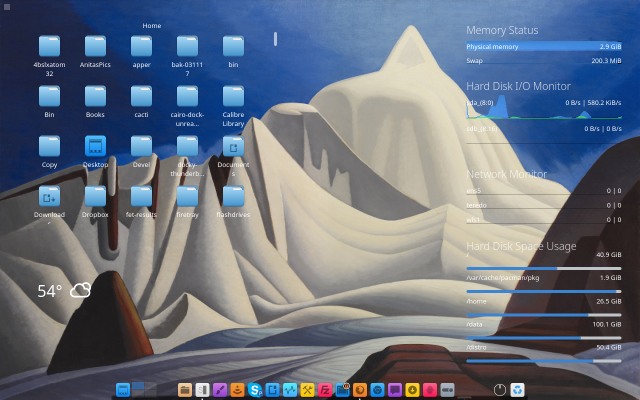
Task: Open the yellow download manager icon
Action: coord(413,390)
